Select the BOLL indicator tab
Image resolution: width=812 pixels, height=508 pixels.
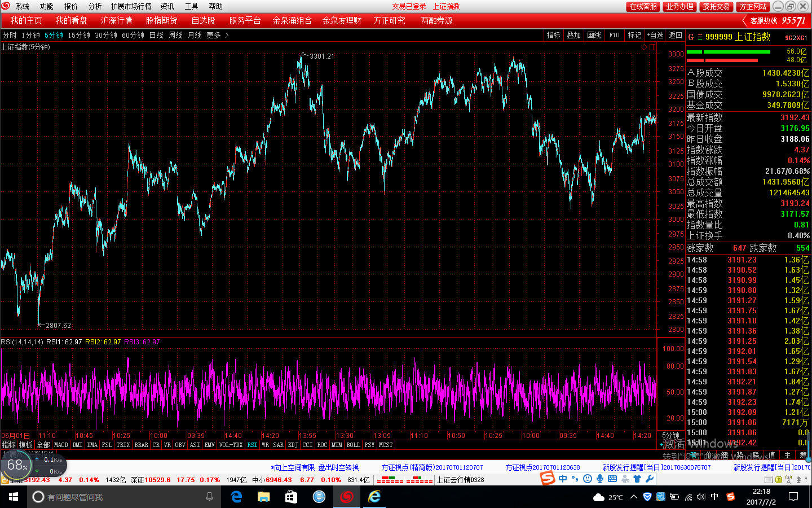[353, 445]
